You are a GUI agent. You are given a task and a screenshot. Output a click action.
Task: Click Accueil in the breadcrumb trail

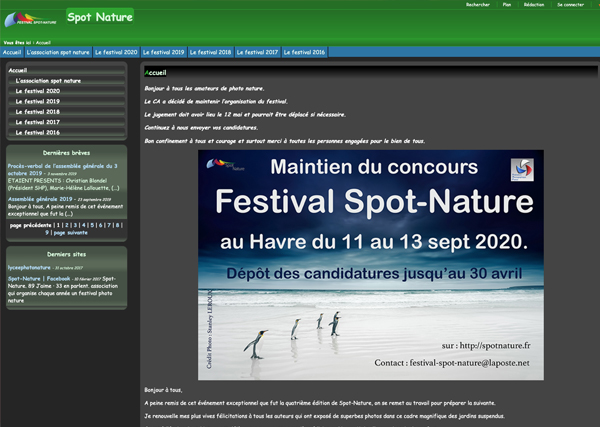[43, 42]
